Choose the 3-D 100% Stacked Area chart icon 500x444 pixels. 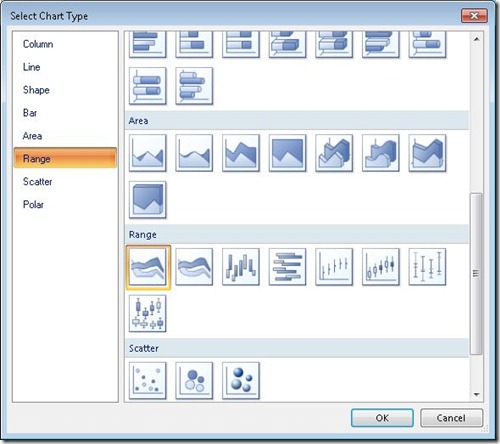147,200
